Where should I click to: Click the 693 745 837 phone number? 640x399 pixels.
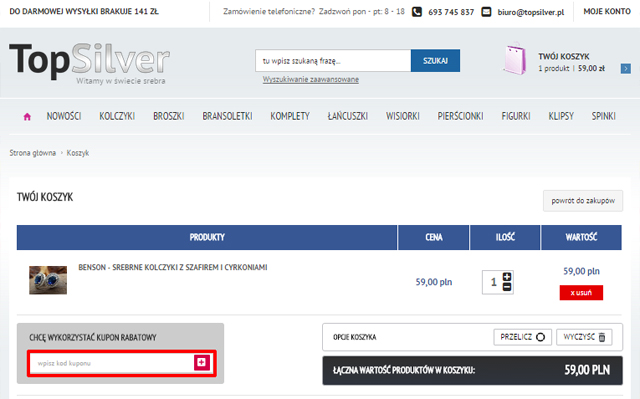click(451, 12)
